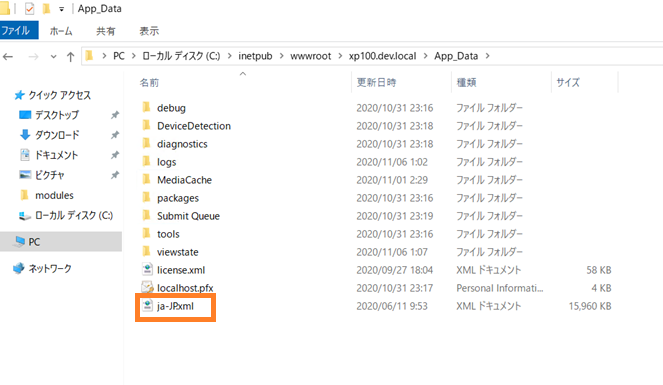Image resolution: width=663 pixels, height=385 pixels.
Task: Click ローカル ディスク (C:) breadcrumb segment
Action: point(181,56)
